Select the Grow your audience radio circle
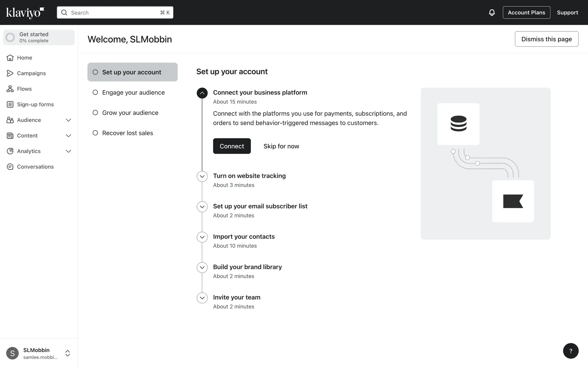The height and width of the screenshot is (368, 588). (95, 113)
